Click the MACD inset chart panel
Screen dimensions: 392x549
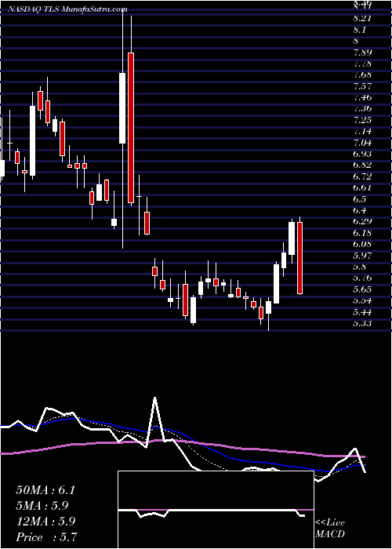click(x=216, y=510)
